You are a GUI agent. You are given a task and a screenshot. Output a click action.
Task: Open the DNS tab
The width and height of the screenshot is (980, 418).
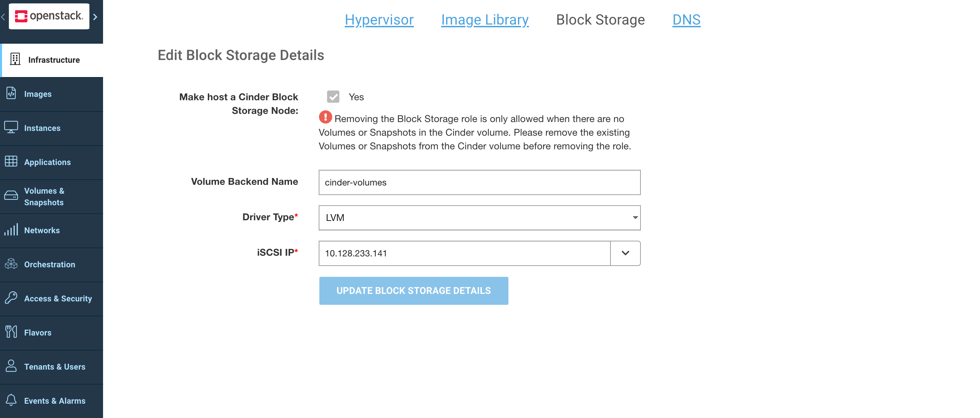pyautogui.click(x=686, y=20)
